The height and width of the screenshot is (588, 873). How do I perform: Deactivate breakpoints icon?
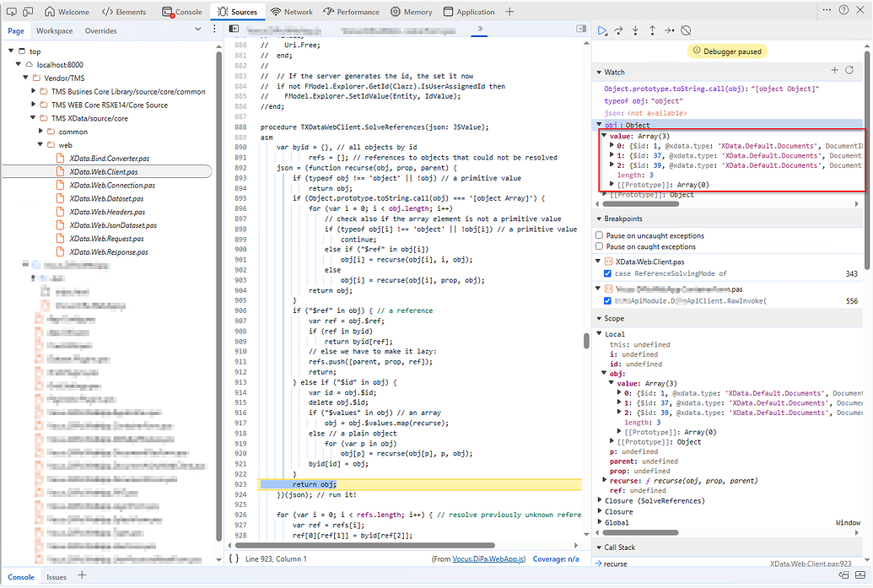pos(686,30)
